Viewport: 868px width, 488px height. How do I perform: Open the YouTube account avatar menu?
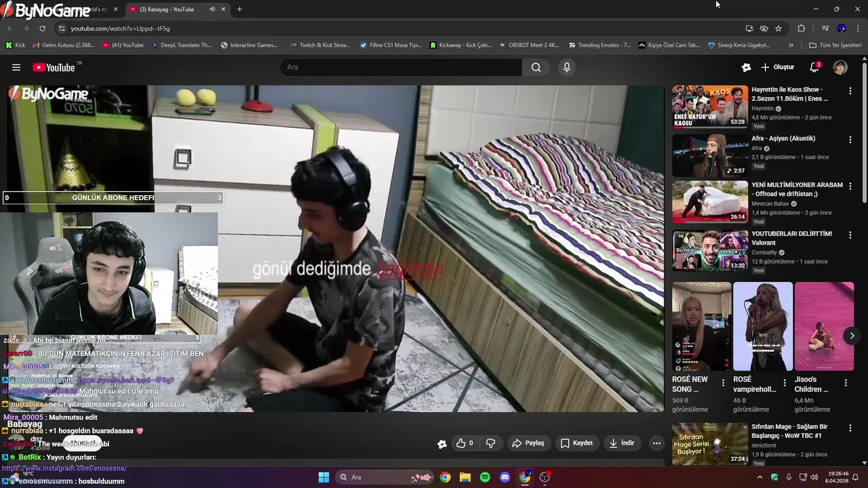(840, 67)
